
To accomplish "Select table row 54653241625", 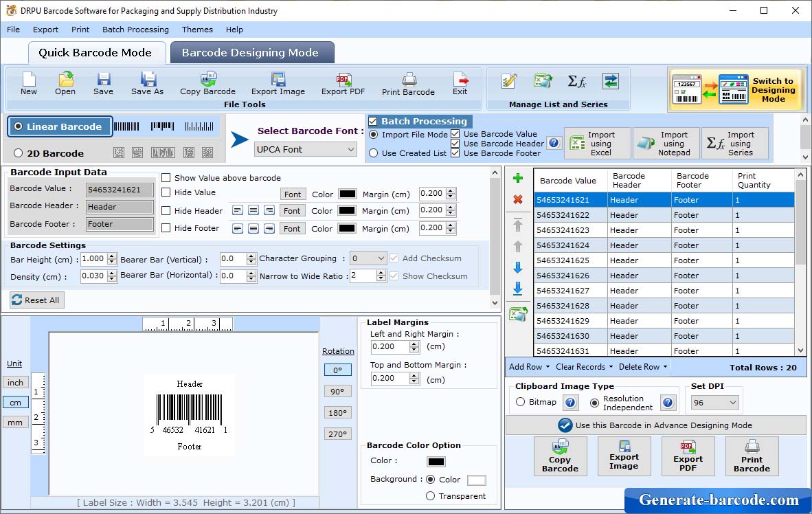I will (664, 260).
